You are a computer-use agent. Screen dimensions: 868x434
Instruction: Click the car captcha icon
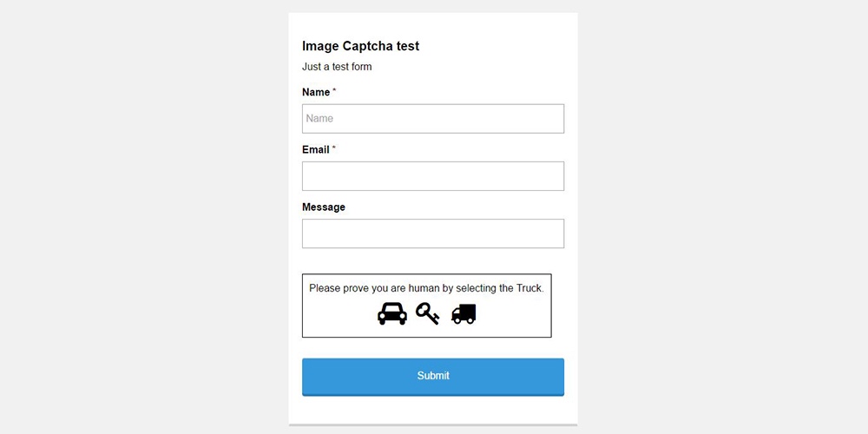392,313
